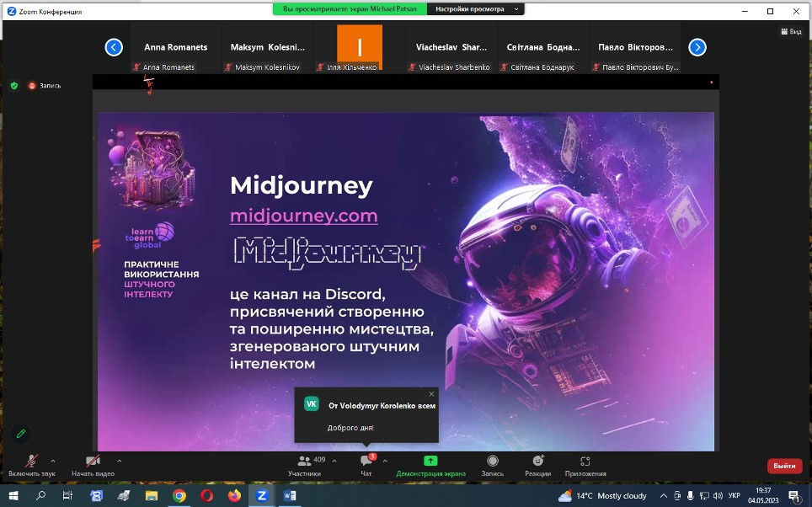
Task: Open video options arrow beside Начать видео
Action: click(x=120, y=461)
